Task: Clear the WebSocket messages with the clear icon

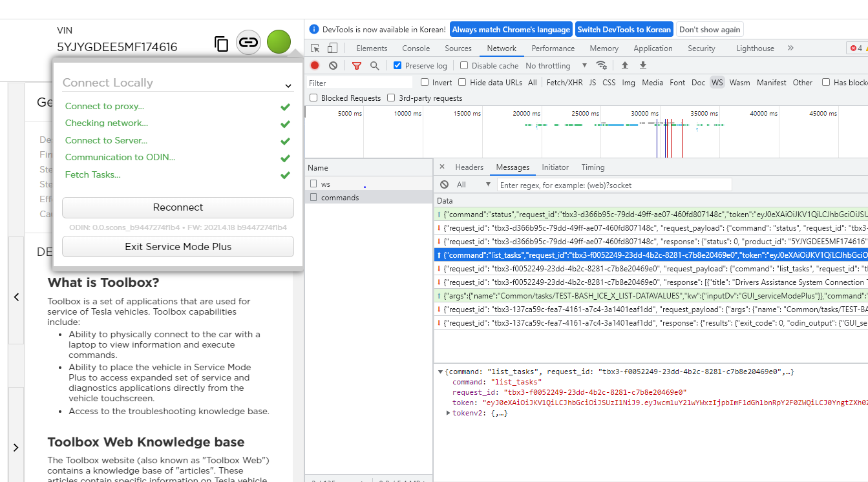Action: click(x=444, y=185)
